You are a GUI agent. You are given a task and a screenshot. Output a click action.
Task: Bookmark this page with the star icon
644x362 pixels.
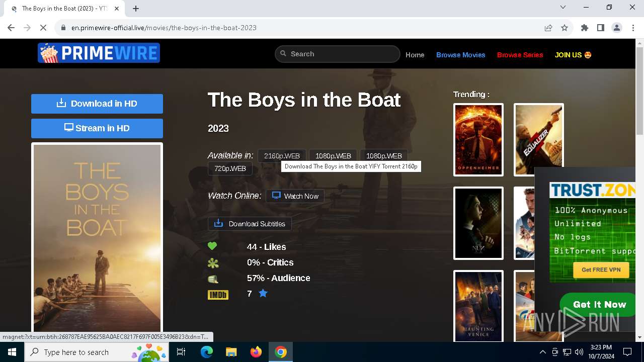point(565,28)
